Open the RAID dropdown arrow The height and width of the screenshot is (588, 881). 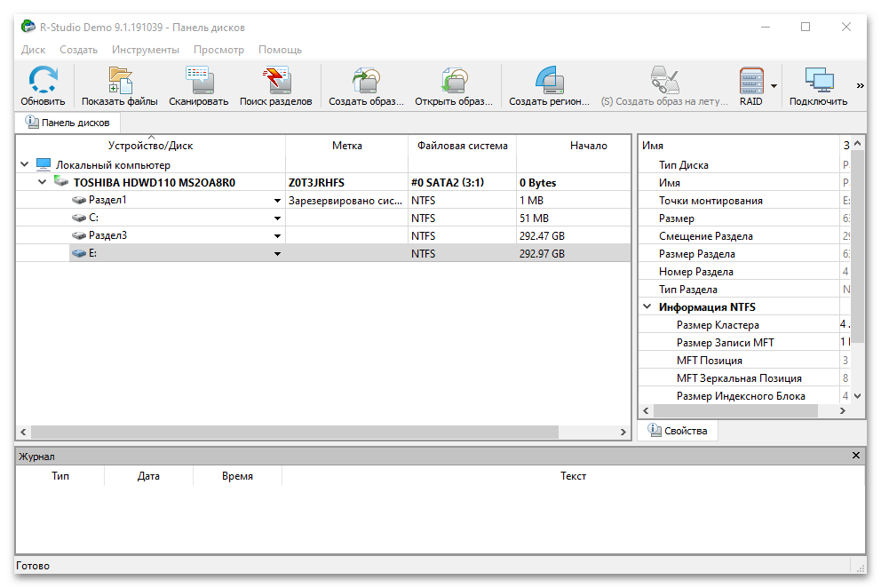(x=774, y=86)
